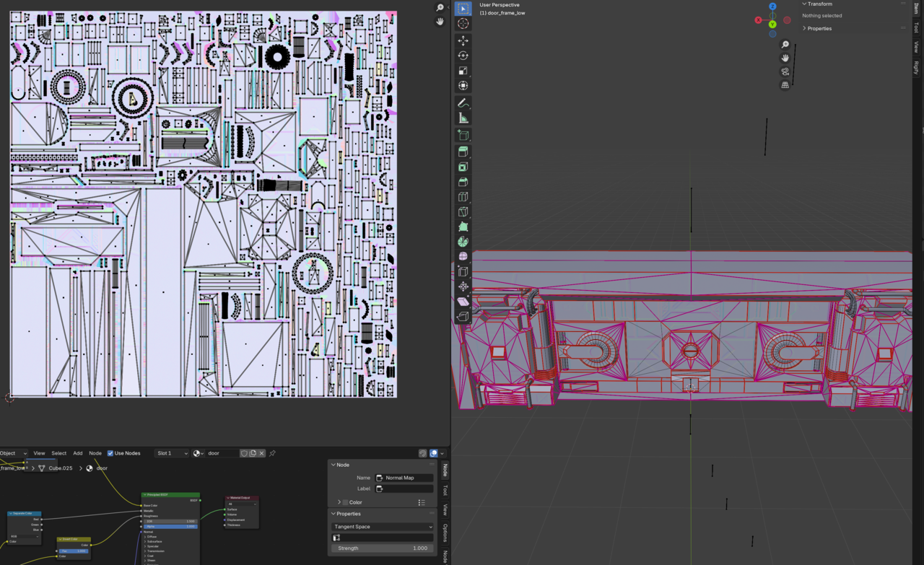Click the Normal Map name field
924x565 pixels.
click(402, 477)
